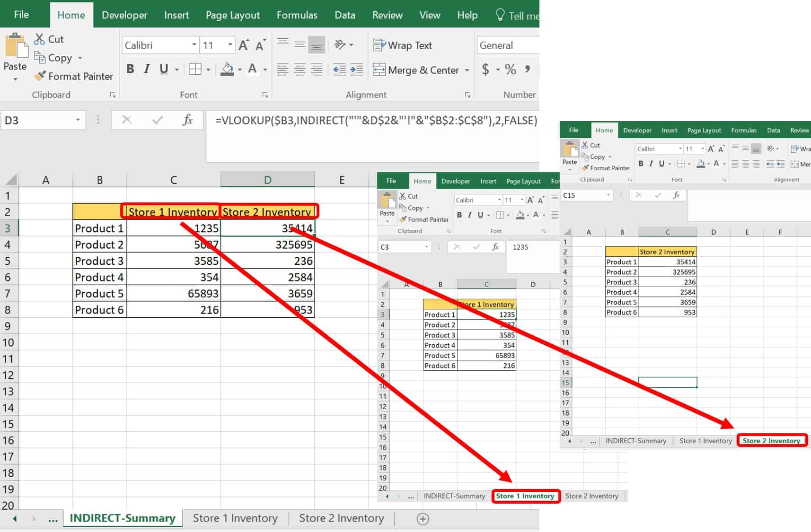Click Orientation text-angle icon in main ribbon
This screenshot has height=532, width=811.
[340, 44]
